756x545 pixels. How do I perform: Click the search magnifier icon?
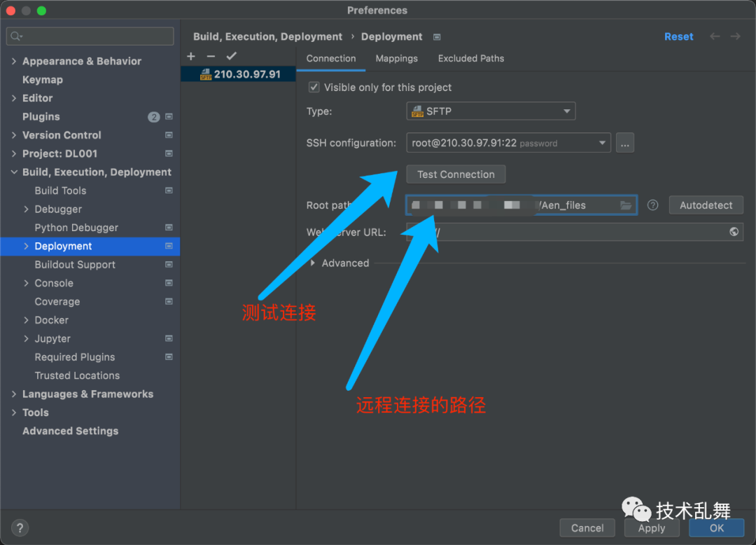(x=16, y=36)
